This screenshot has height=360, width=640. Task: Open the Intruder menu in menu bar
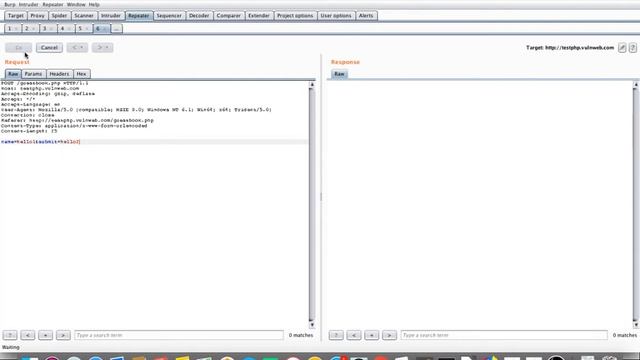[x=29, y=4]
